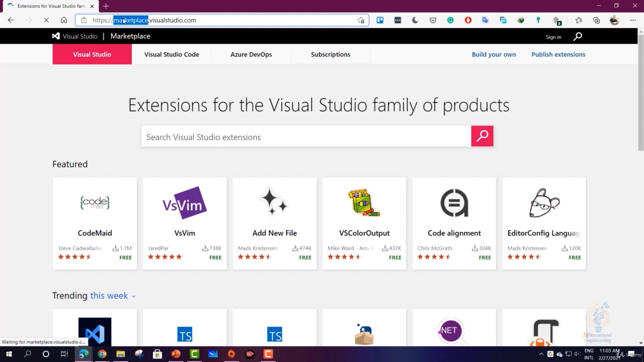Add this page to favorites with the star icon
644x362 pixels.
tap(361, 20)
